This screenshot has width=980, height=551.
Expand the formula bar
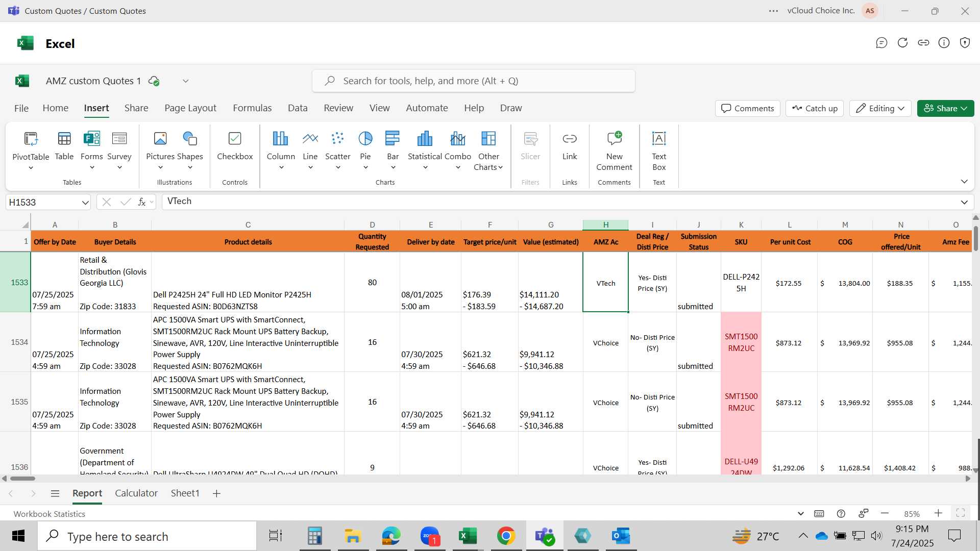[x=964, y=202]
